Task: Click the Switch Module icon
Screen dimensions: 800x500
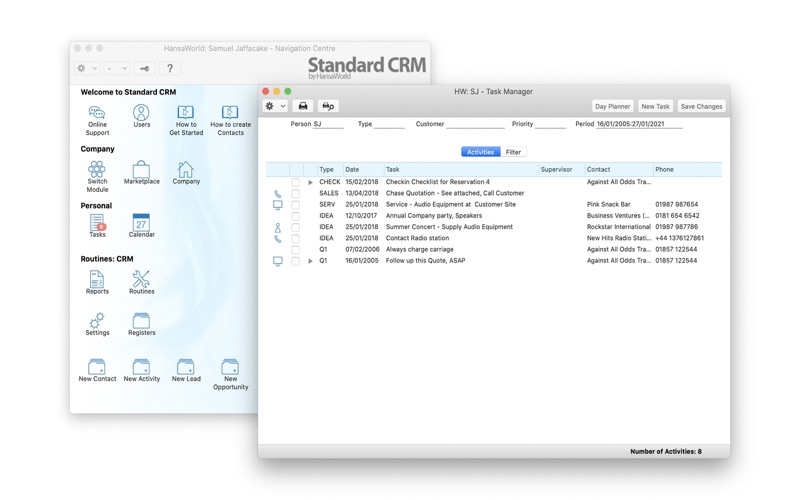Action: (97, 177)
